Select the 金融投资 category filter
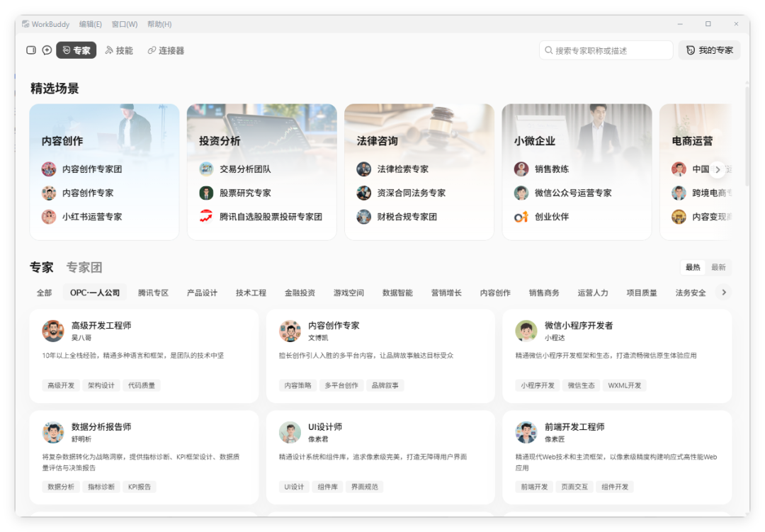Image resolution: width=765 pixels, height=532 pixels. click(x=300, y=293)
